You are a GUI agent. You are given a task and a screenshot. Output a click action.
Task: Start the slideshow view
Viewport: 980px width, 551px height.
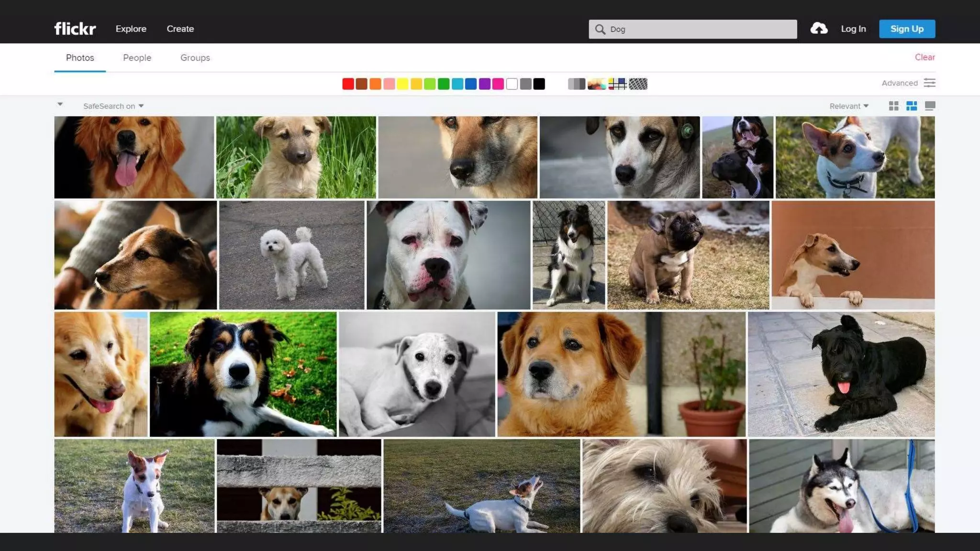tap(930, 106)
